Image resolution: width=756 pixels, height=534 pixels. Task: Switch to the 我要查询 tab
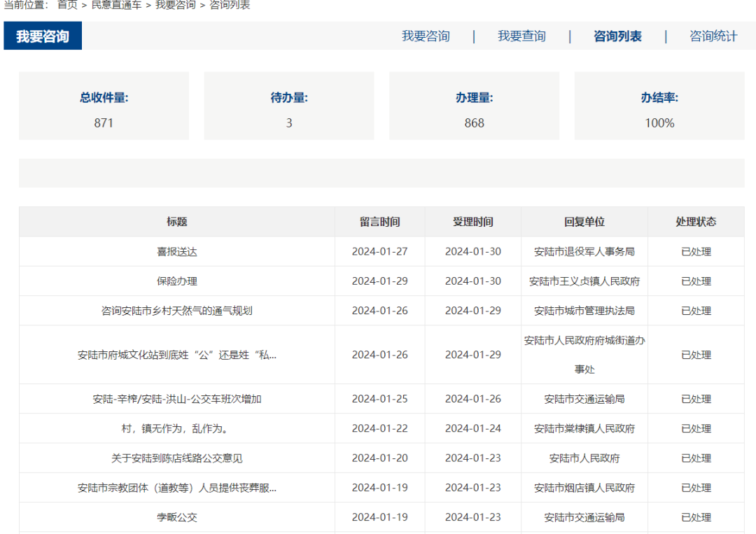coord(521,36)
